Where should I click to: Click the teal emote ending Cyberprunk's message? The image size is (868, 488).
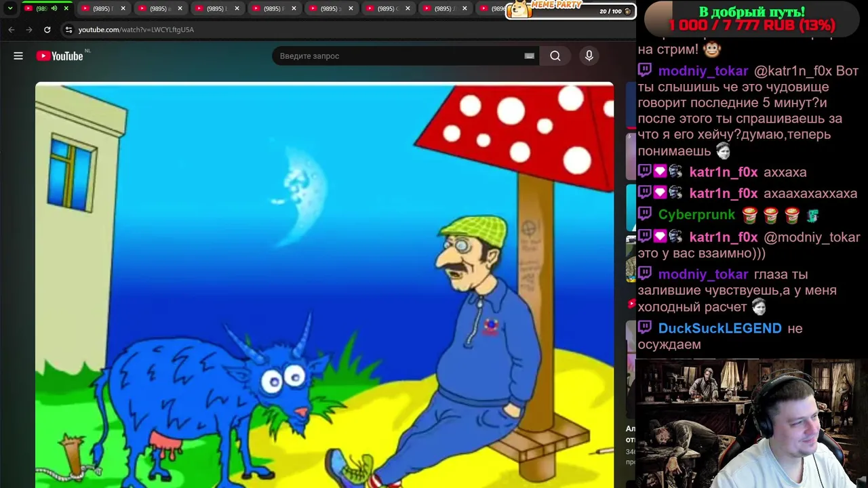[x=812, y=216]
